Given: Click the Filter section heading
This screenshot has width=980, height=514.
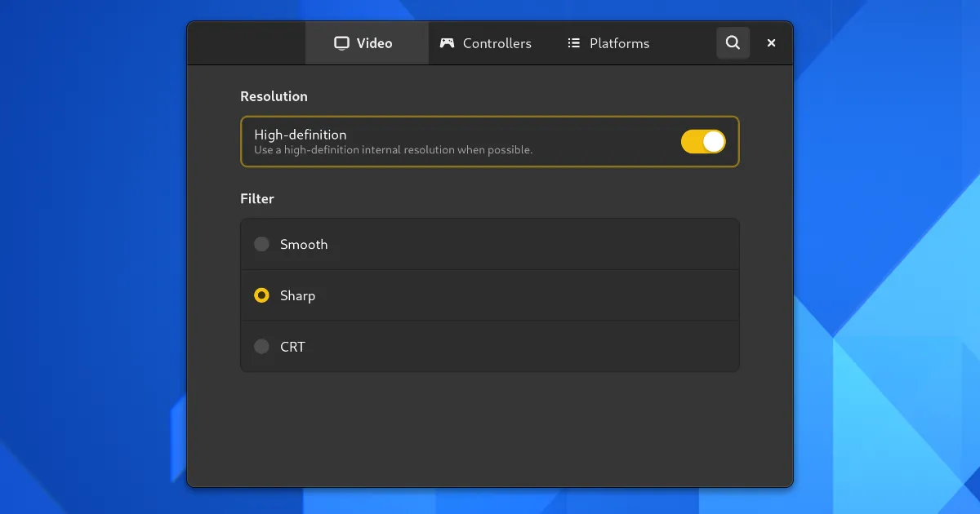Looking at the screenshot, I should (256, 199).
